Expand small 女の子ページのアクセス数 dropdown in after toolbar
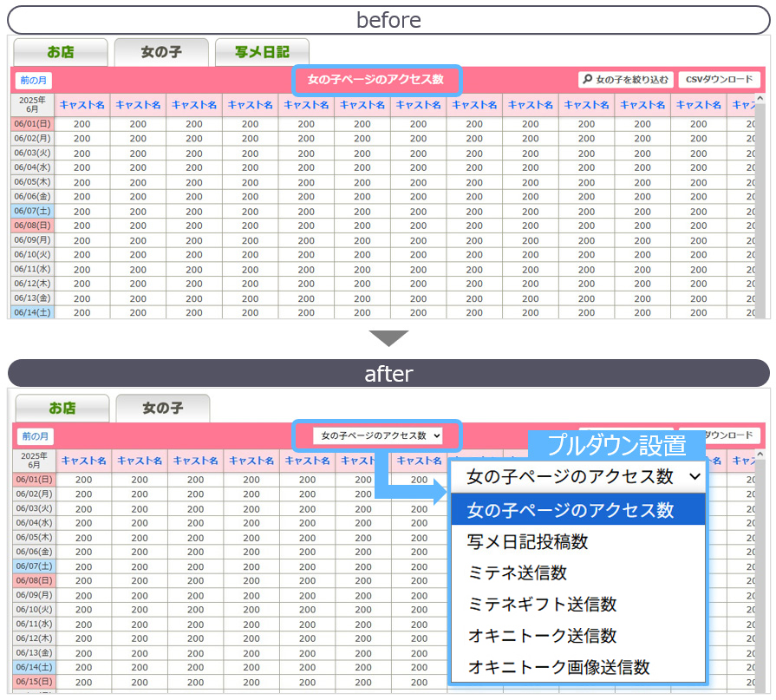776x700 pixels. [377, 435]
